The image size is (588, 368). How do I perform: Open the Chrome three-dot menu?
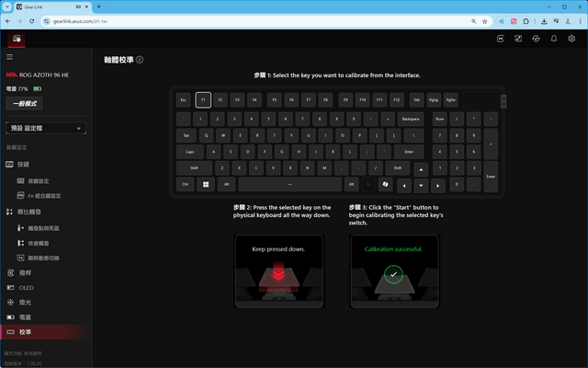pos(580,21)
